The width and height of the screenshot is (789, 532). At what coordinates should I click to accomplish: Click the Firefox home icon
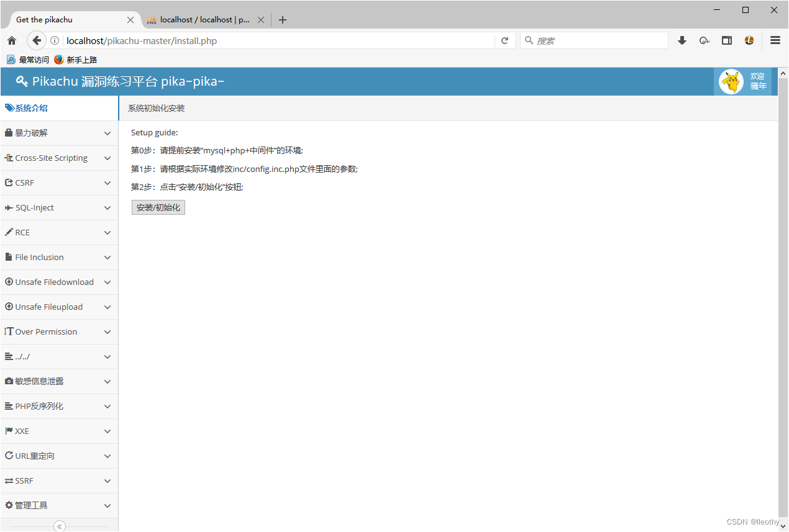pyautogui.click(x=11, y=40)
